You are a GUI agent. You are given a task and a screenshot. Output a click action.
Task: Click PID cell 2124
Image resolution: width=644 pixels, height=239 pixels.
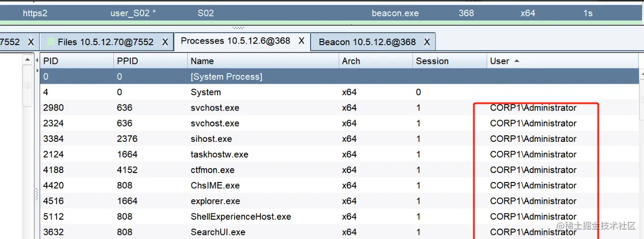tap(54, 154)
